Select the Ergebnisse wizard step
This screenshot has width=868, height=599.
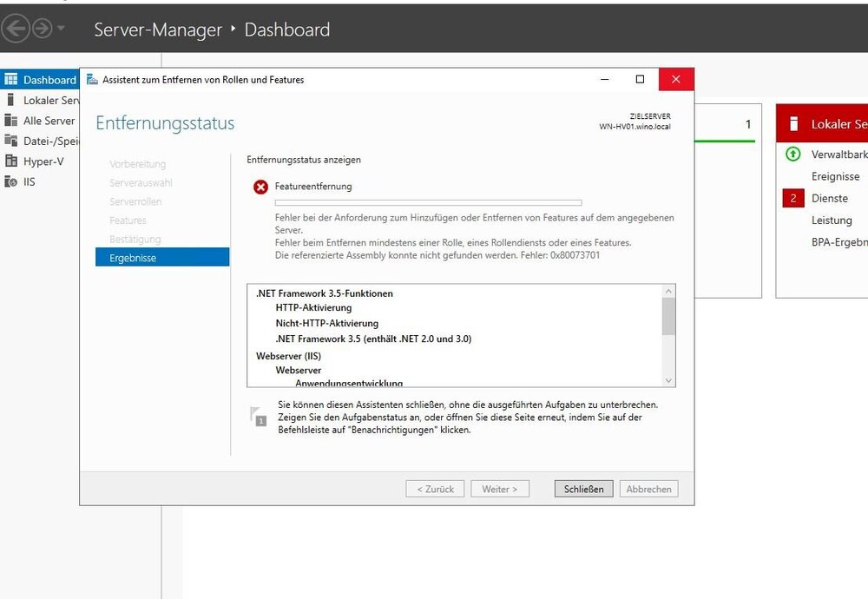pyautogui.click(x=162, y=258)
